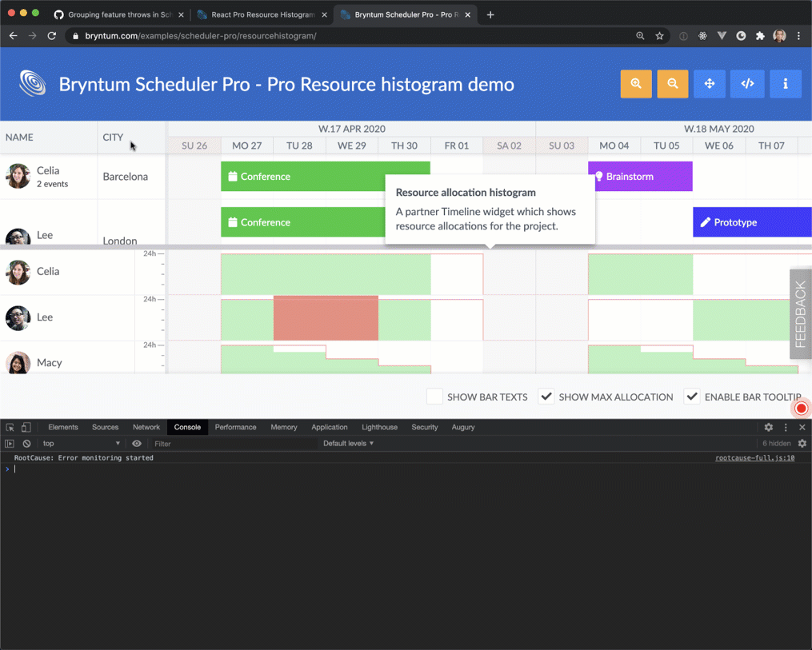Image resolution: width=812 pixels, height=650 pixels.
Task: Open the info panel with the i icon
Action: [785, 83]
